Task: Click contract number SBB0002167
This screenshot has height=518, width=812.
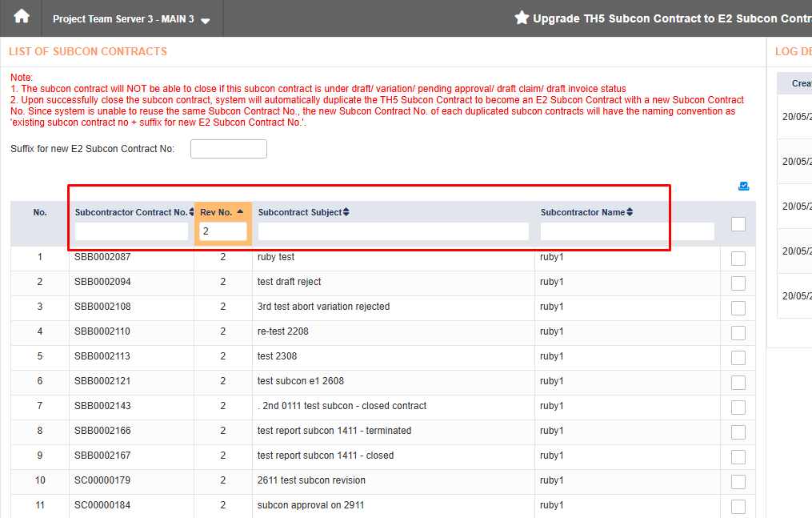Action: tap(102, 456)
